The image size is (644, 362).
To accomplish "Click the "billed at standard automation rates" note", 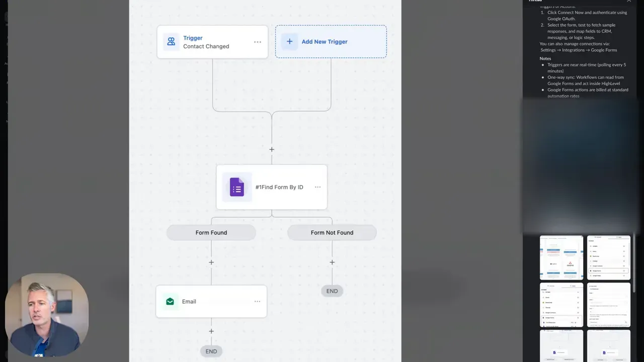I will pyautogui.click(x=588, y=93).
